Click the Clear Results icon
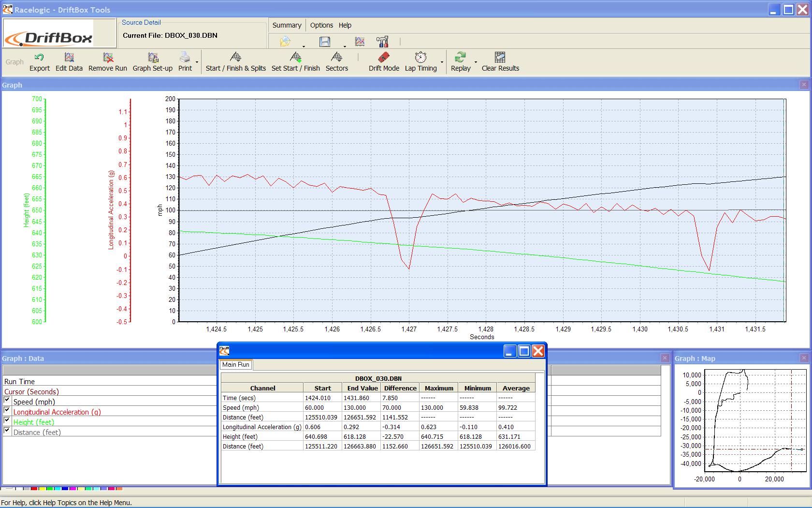Viewport: 812px width, 508px height. coord(500,57)
